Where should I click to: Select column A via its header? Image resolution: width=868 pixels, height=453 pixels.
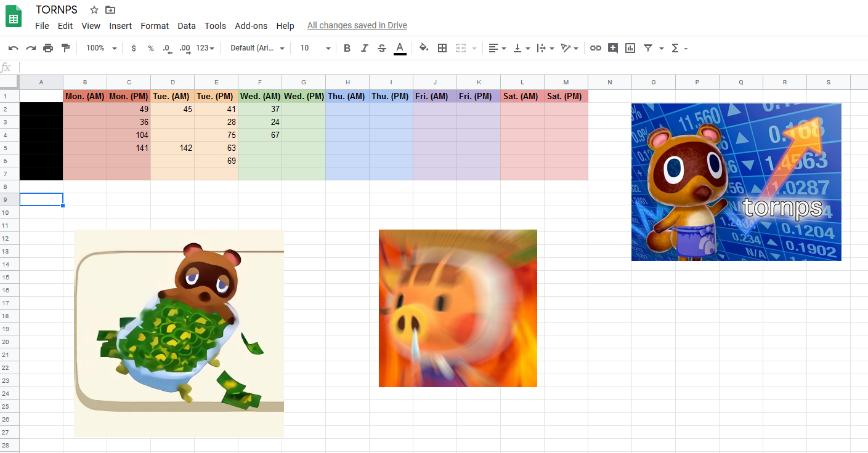pyautogui.click(x=41, y=82)
